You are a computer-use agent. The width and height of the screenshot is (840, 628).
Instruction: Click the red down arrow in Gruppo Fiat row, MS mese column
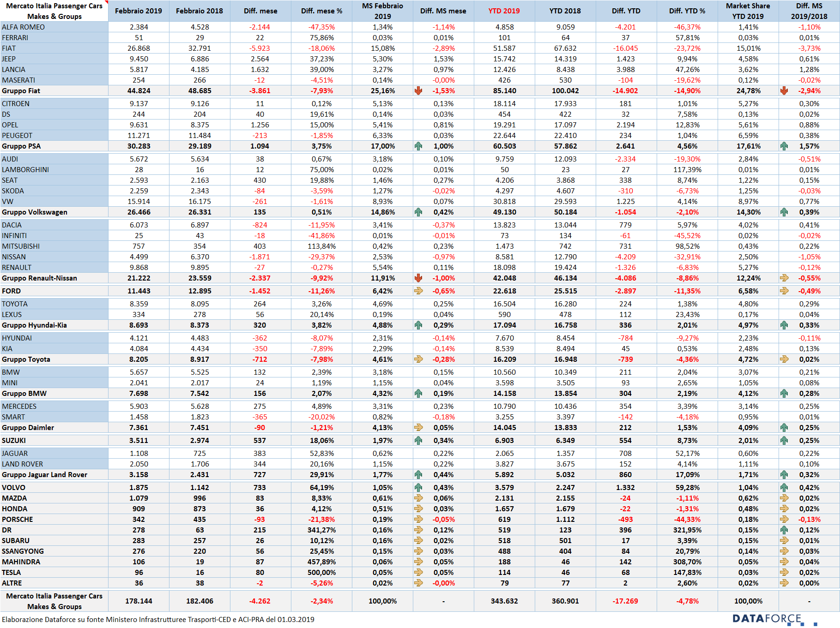[x=418, y=91]
